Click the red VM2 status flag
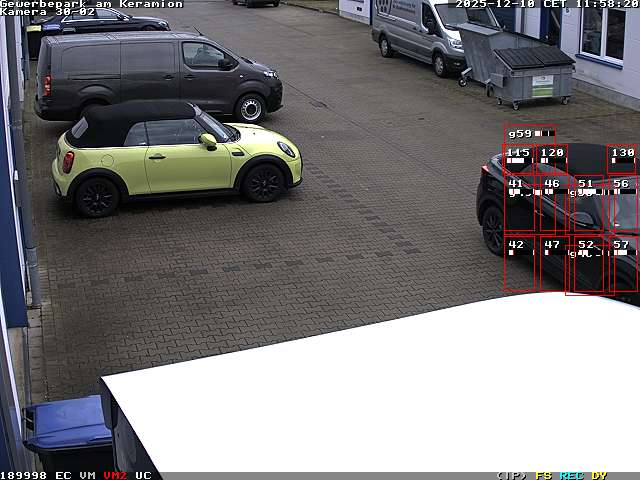640x480 pixels. [x=115, y=475]
